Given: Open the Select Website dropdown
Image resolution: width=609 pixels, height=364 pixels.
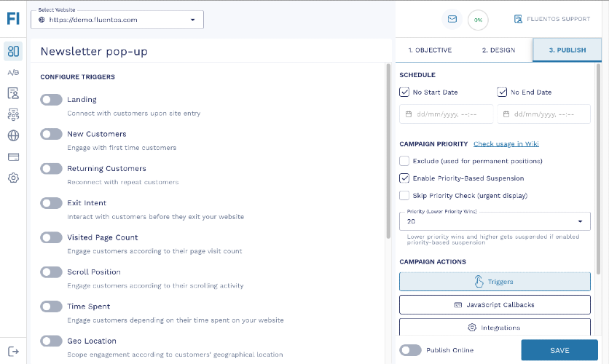Looking at the screenshot, I should 117,20.
